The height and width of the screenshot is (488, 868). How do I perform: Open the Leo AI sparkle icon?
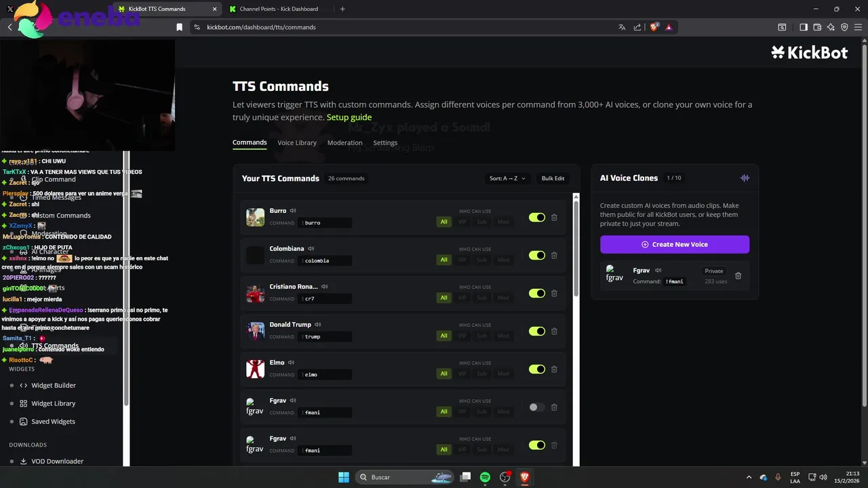pyautogui.click(x=831, y=27)
